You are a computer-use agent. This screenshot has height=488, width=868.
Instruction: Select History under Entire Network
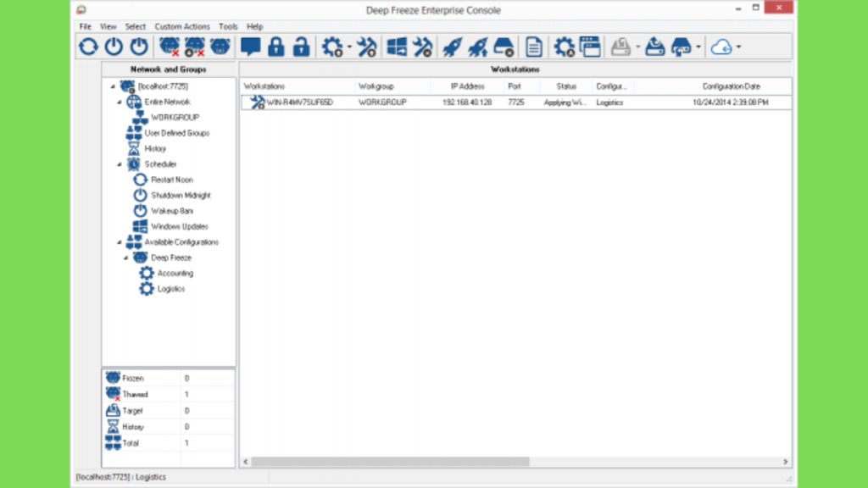(x=155, y=149)
